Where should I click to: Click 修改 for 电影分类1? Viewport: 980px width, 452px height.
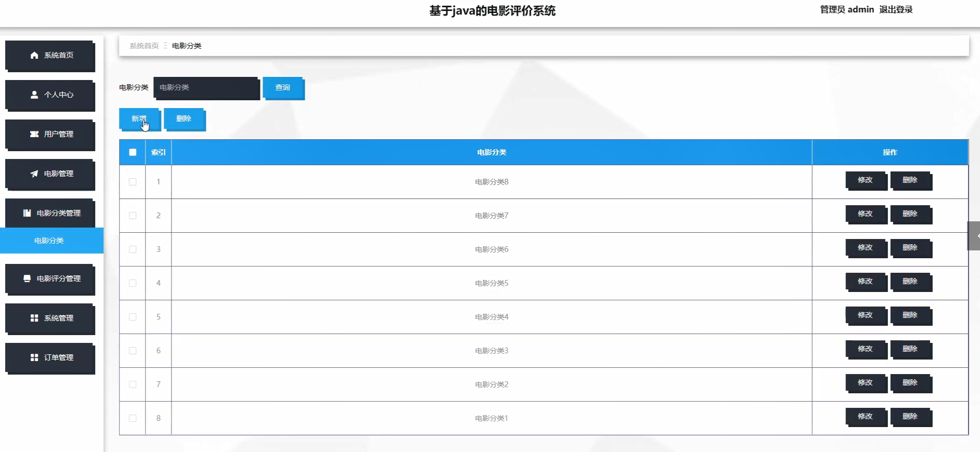pos(866,417)
